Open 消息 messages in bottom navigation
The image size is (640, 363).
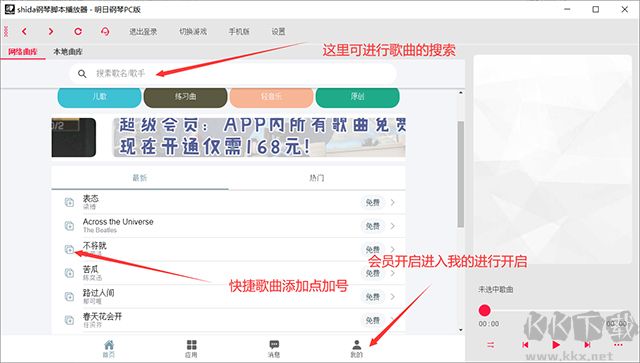(274, 349)
